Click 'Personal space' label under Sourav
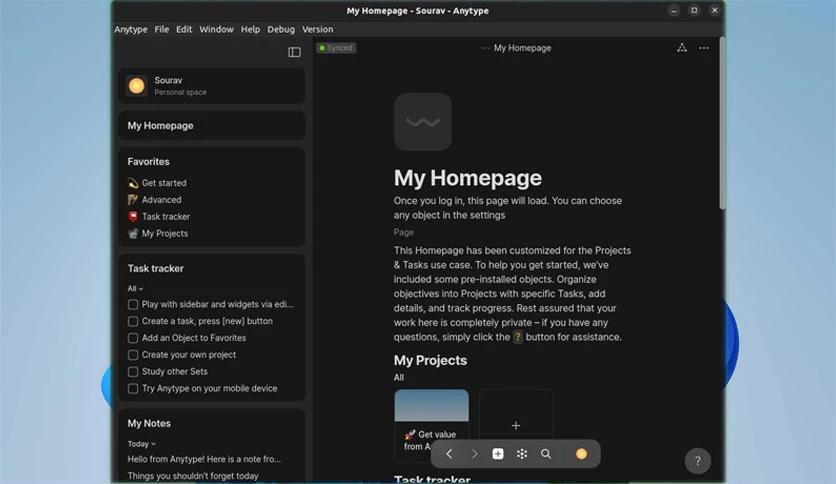 point(180,92)
